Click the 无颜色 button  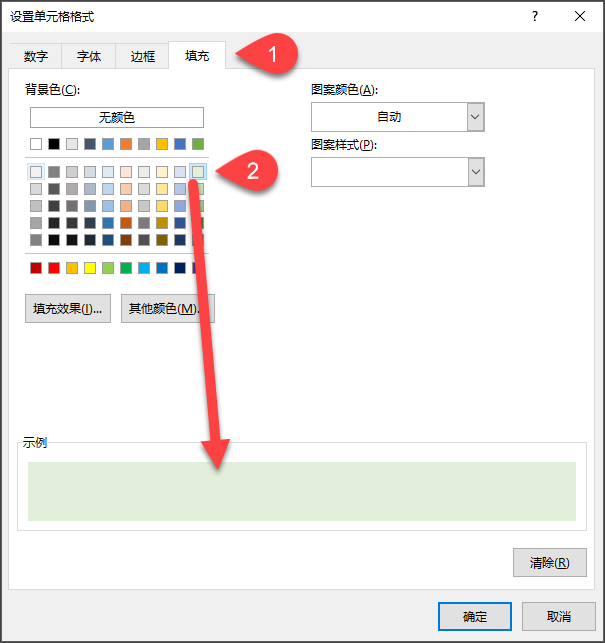point(116,118)
